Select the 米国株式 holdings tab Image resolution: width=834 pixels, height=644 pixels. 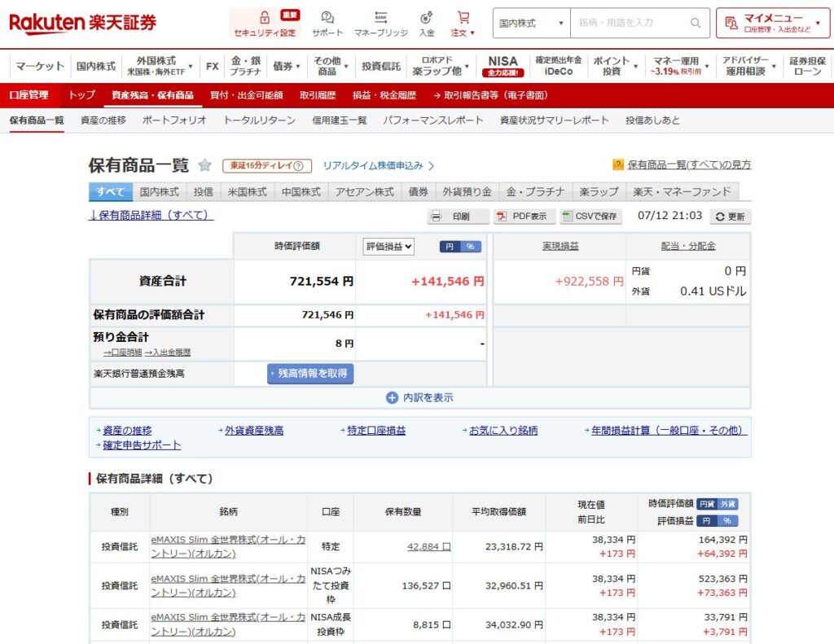point(247,192)
